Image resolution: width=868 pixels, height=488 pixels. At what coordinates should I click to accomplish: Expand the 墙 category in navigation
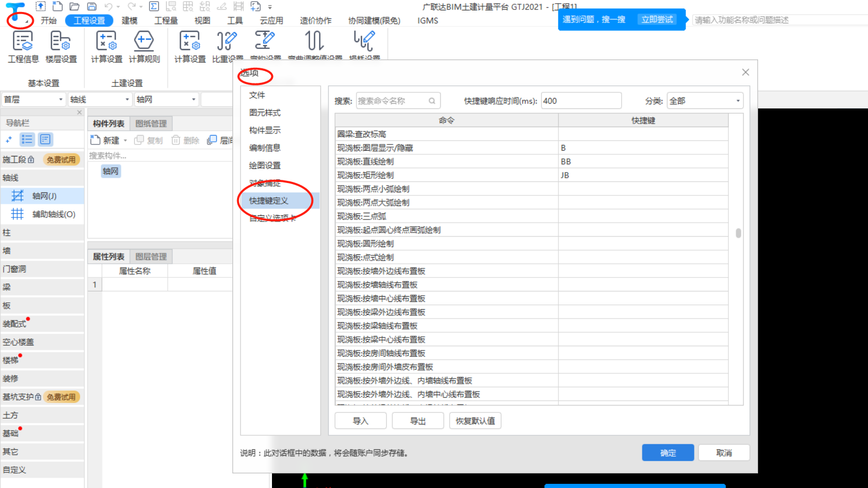[42, 251]
